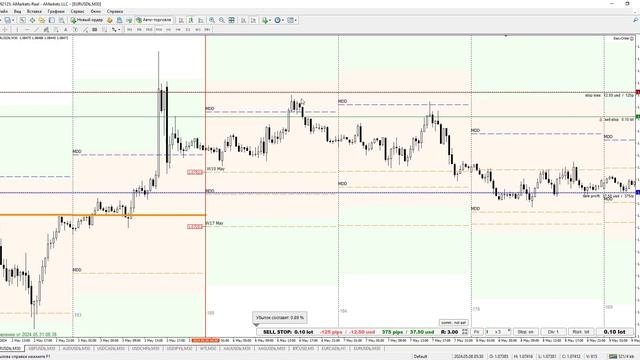This screenshot has width=640, height=360.
Task: Open the Окно menu
Action: coord(96,11)
